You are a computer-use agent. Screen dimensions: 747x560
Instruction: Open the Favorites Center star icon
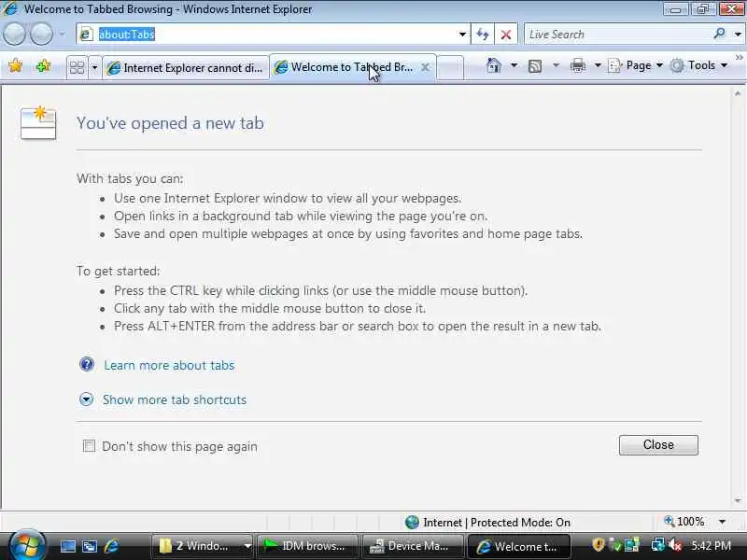(15, 65)
